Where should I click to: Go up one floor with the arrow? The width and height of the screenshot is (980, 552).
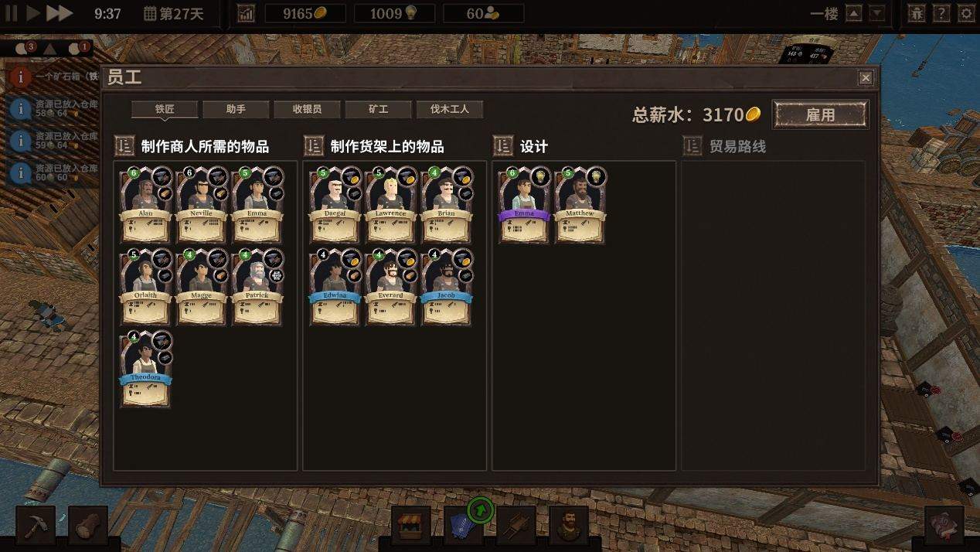pos(853,13)
